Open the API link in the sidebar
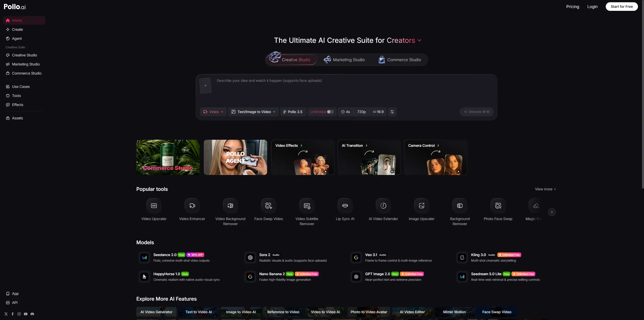The height and width of the screenshot is (320, 644). tap(24, 303)
